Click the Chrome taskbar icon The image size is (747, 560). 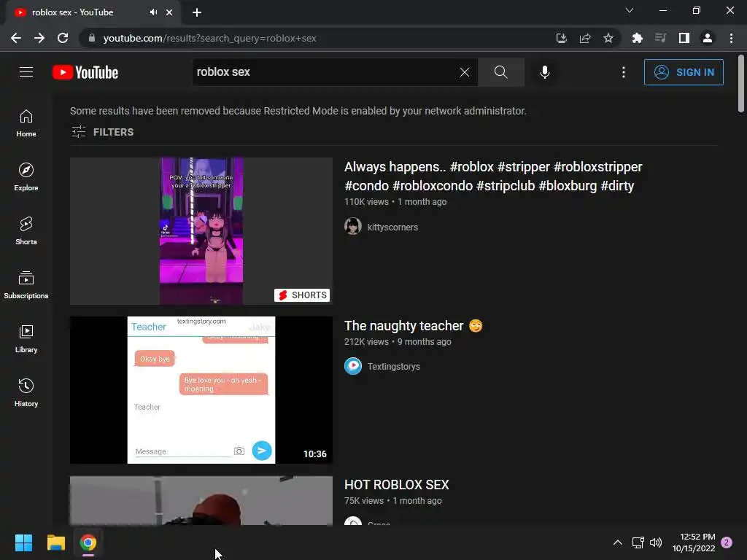pyautogui.click(x=88, y=542)
